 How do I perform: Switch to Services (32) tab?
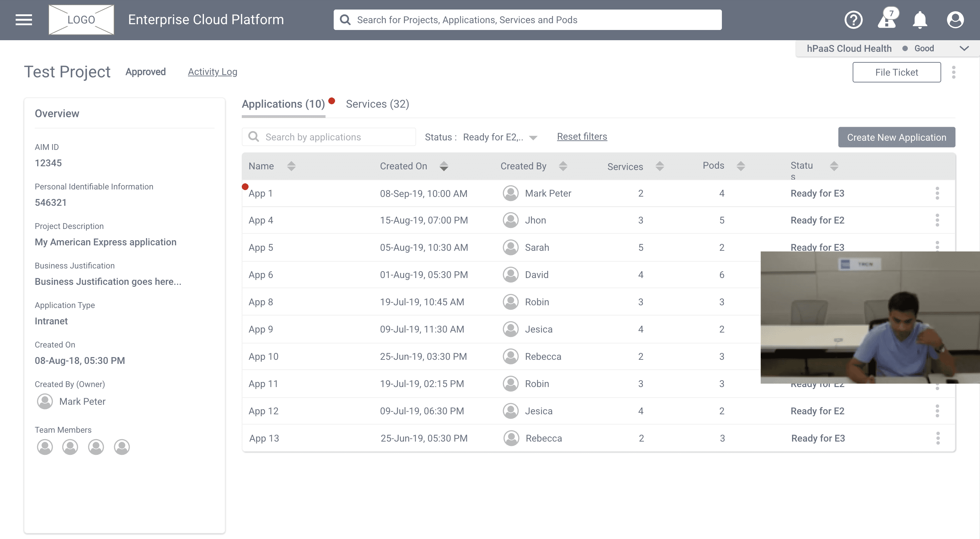(x=377, y=104)
